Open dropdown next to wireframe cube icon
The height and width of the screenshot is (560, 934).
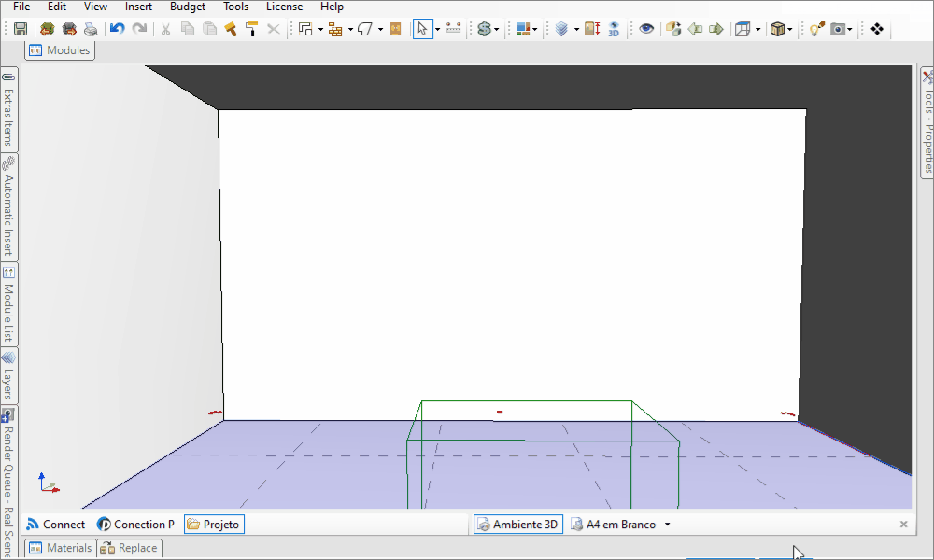757,29
